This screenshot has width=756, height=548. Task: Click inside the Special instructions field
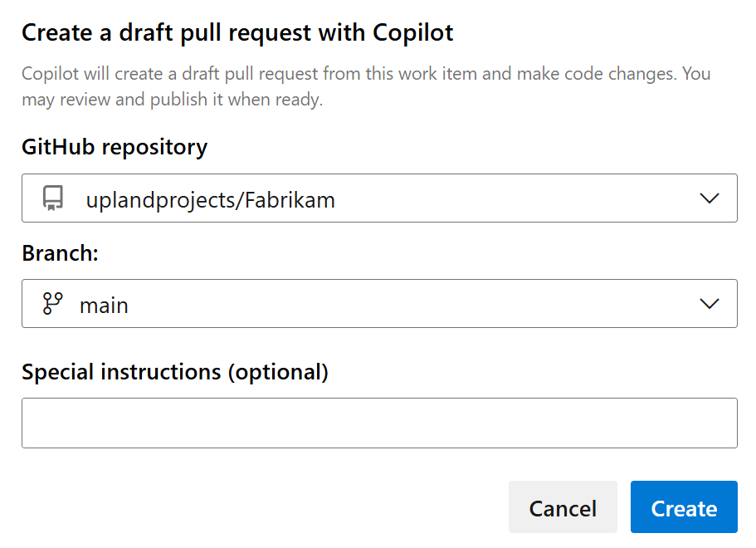tap(379, 423)
